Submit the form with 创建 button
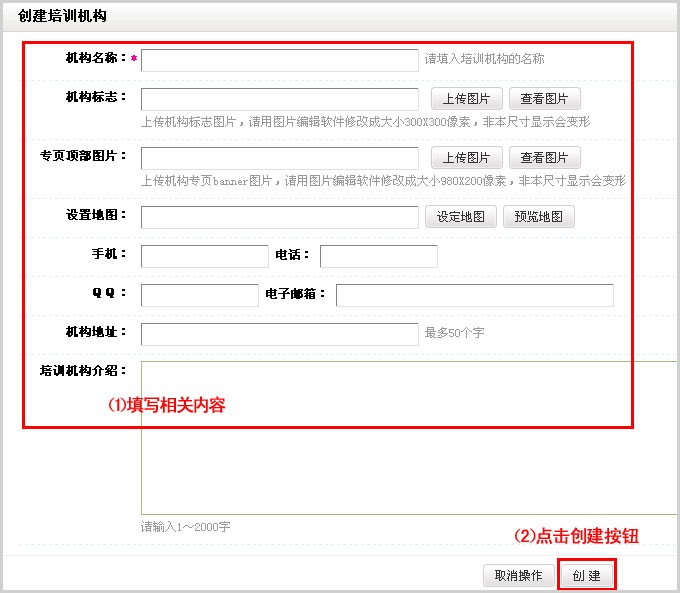The height and width of the screenshot is (593, 680). (x=586, y=576)
